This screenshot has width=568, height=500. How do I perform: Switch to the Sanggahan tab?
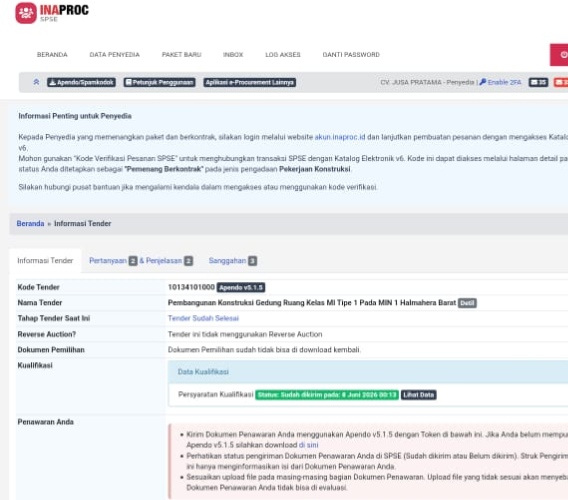(x=233, y=261)
